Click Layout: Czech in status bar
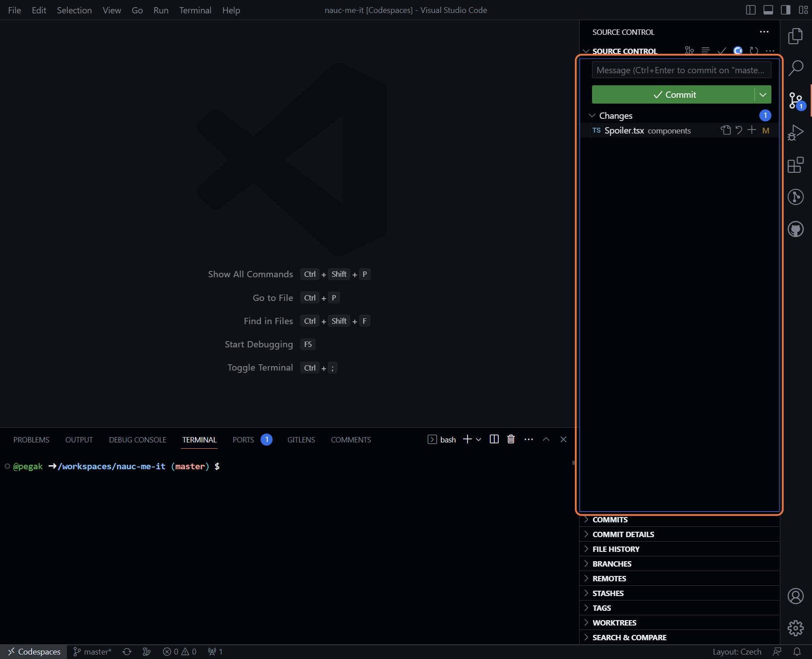Image resolution: width=812 pixels, height=659 pixels. click(737, 652)
